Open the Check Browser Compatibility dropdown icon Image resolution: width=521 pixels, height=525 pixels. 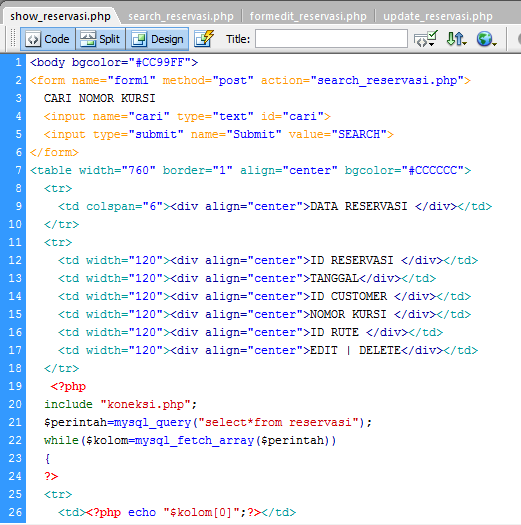(425, 39)
